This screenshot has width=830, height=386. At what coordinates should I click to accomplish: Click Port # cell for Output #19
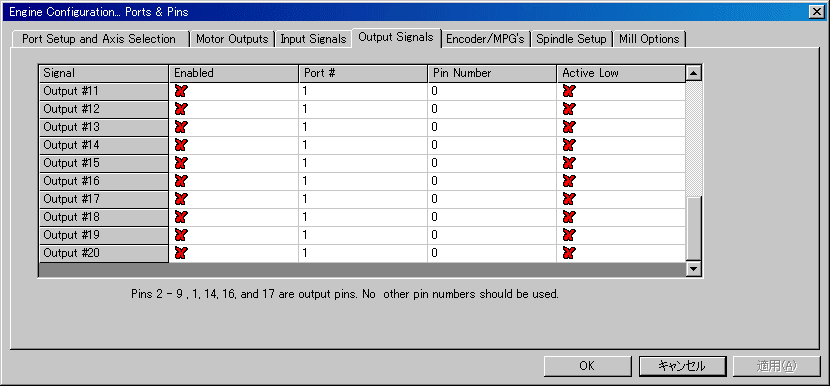click(x=363, y=235)
